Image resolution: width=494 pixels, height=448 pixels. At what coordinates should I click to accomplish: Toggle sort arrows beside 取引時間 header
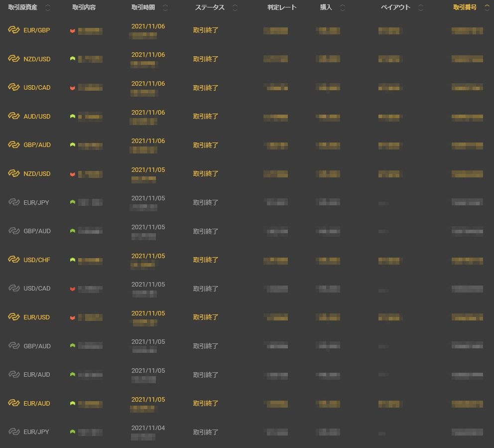(165, 7)
